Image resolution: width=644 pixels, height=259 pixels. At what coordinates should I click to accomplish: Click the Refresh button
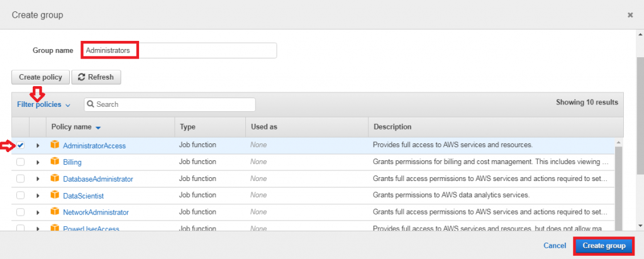tap(96, 77)
